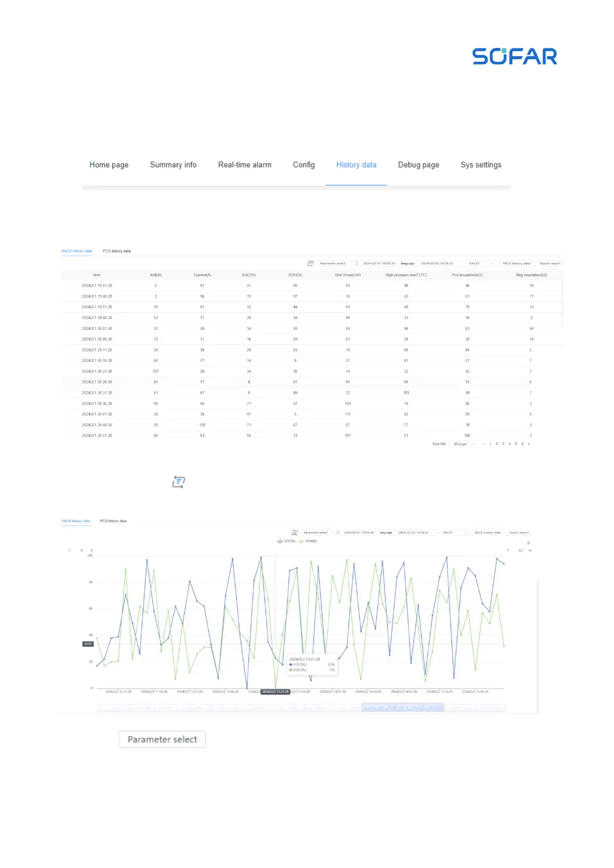This screenshot has width=614, height=868.
Task: Click the previous page arrow in pagination
Action: tap(484, 444)
